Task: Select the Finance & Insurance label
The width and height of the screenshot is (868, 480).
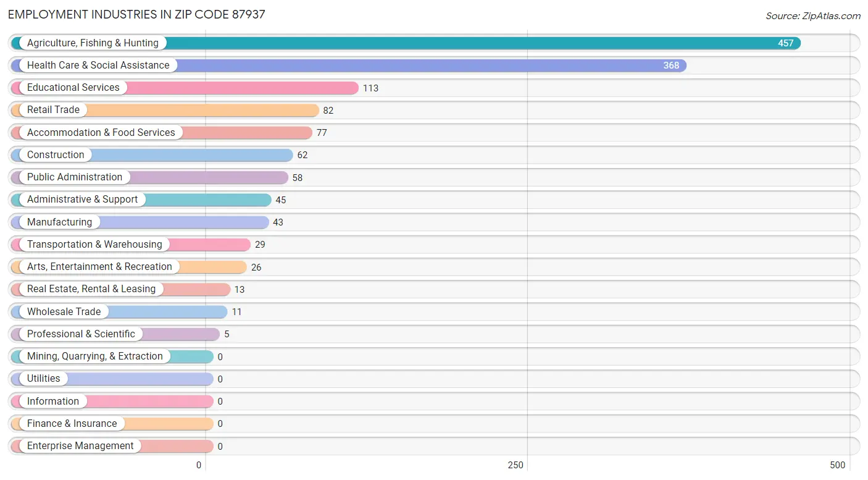Action: [72, 424]
